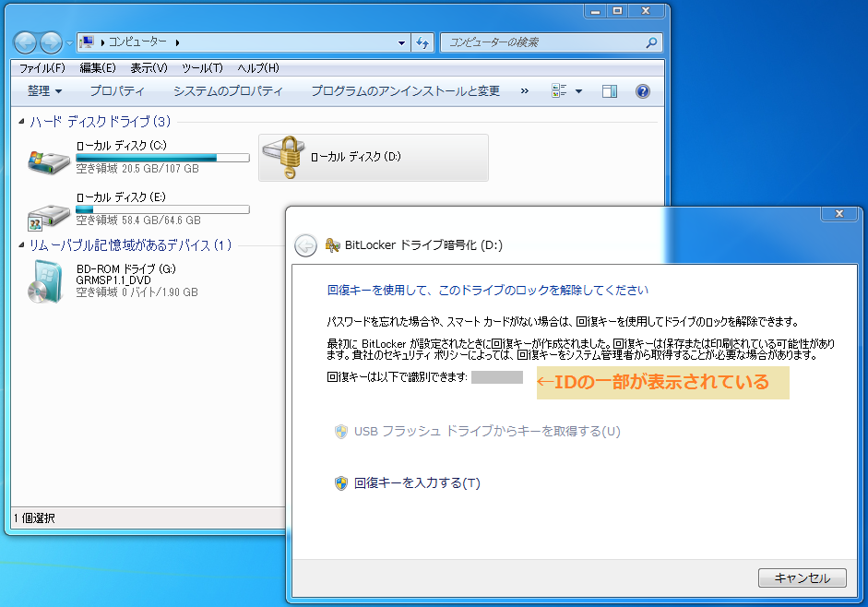Click the 1 個選択 status bar text
868x607 pixels.
coord(34,518)
